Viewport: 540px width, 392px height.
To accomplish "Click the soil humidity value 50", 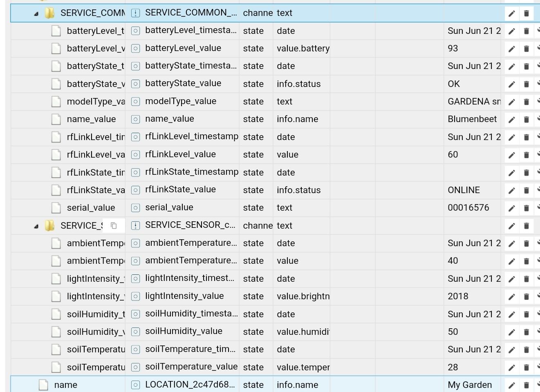I will 453,332.
